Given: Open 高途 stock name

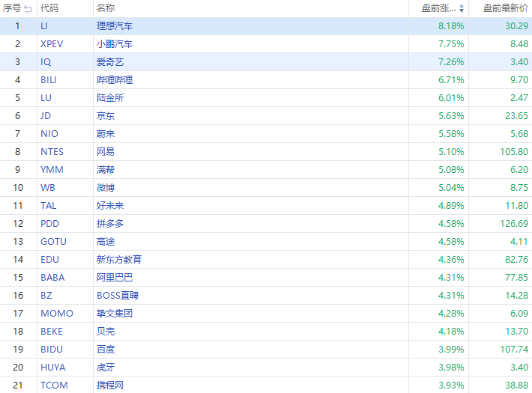Looking at the screenshot, I should (x=106, y=242).
